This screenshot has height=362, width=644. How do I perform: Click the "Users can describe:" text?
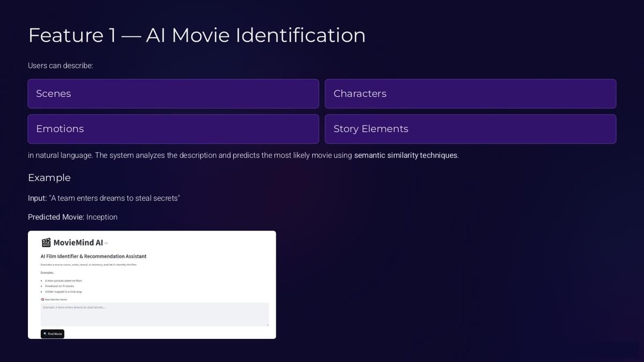[61, 65]
